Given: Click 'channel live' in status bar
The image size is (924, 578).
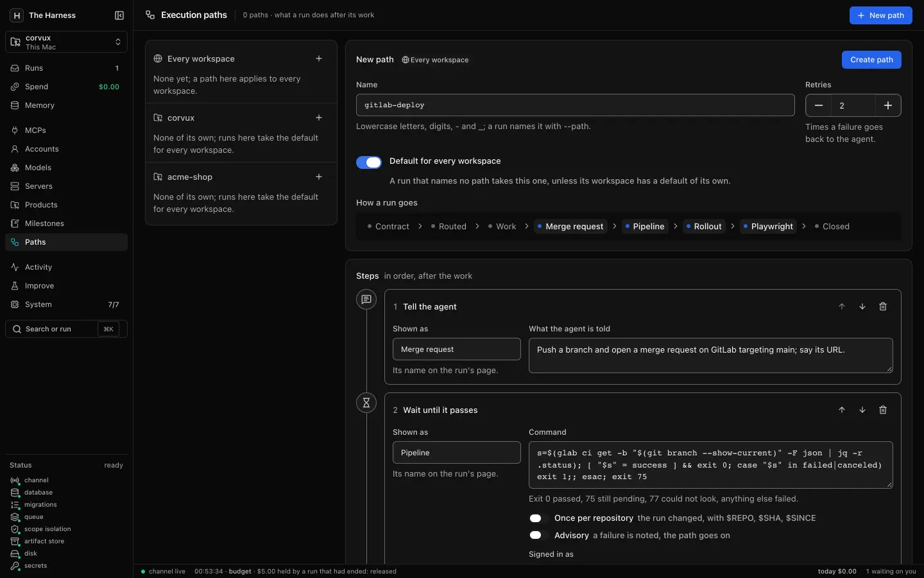Looking at the screenshot, I should coord(167,572).
